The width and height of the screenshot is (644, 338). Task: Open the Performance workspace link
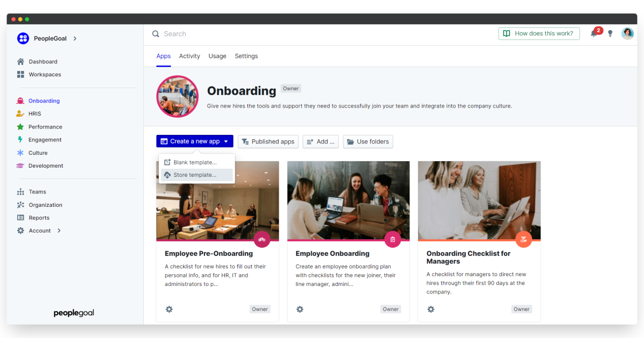point(46,127)
